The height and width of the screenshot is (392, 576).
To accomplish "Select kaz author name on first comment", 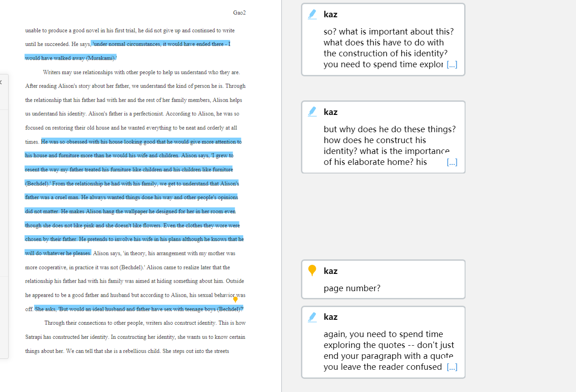I will [x=331, y=15].
